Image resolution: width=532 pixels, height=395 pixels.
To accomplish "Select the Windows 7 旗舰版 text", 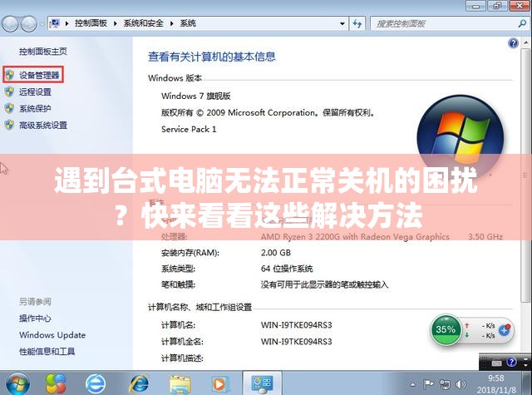I will click(x=196, y=96).
